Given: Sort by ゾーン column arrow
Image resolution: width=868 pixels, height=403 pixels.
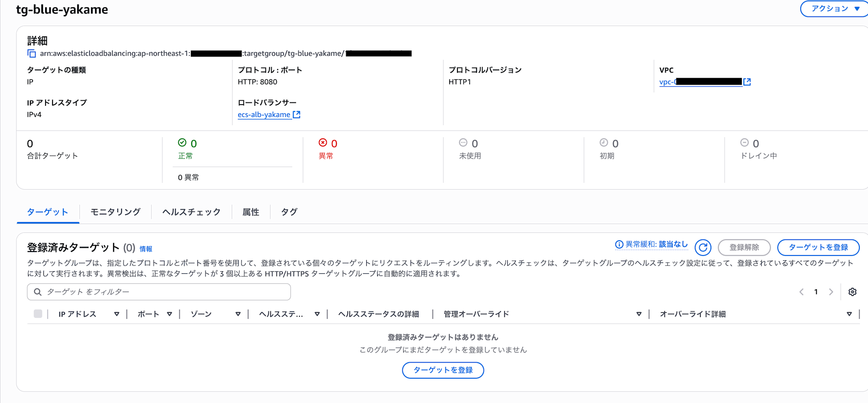Looking at the screenshot, I should [238, 314].
